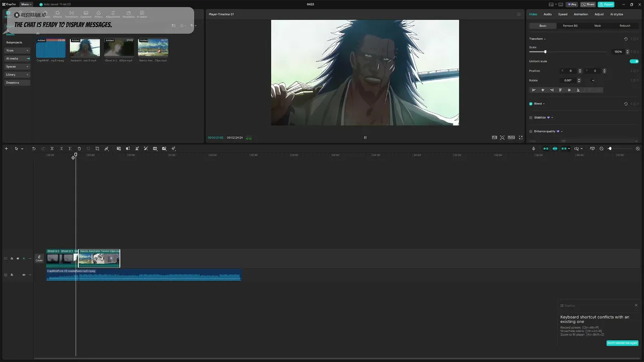Enable the Enhance quality checkbox

[x=531, y=131]
